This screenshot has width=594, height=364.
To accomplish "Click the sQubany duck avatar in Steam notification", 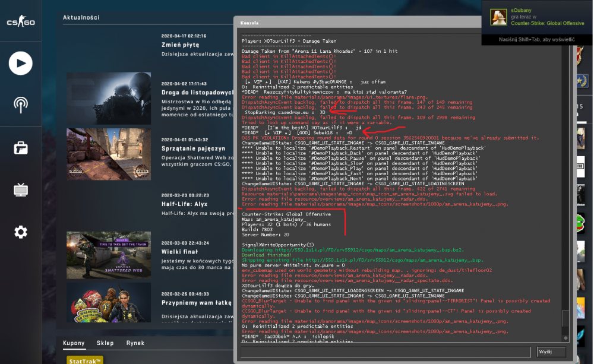I will click(498, 17).
